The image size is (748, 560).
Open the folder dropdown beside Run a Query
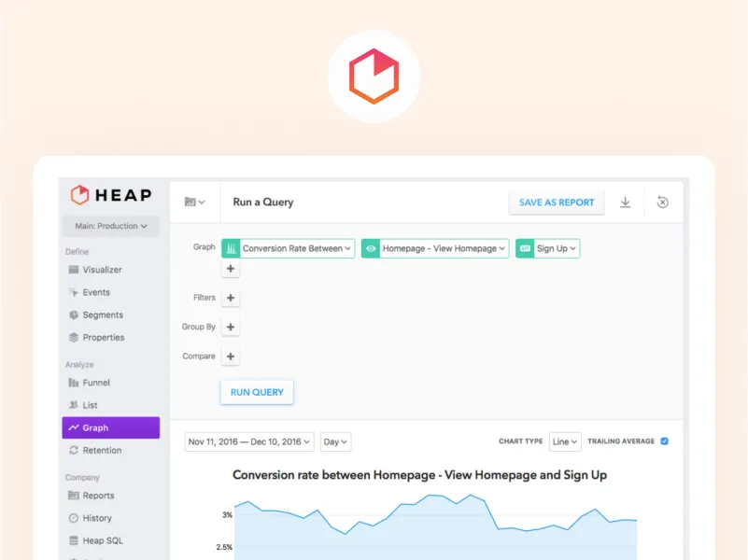click(195, 203)
